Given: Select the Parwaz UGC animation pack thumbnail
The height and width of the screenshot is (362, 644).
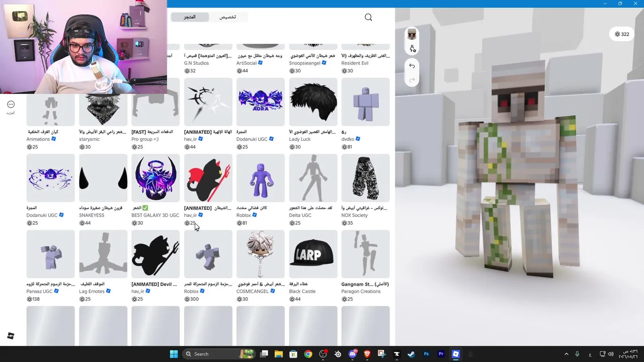Looking at the screenshot, I should [51, 254].
